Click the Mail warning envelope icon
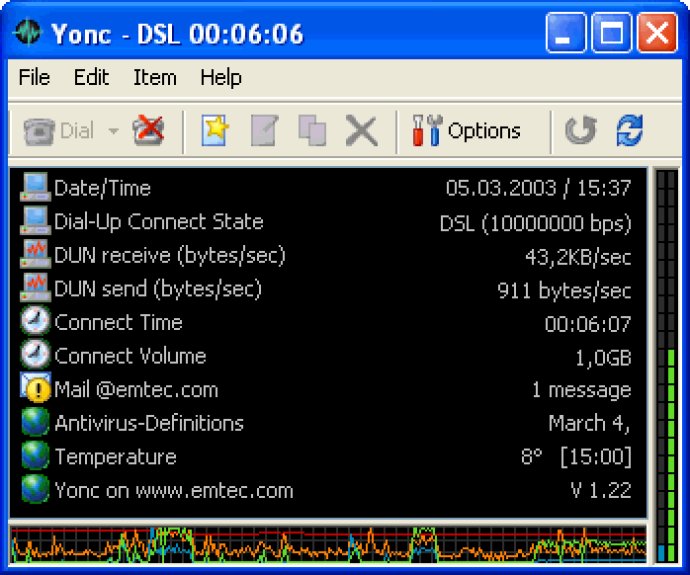The width and height of the screenshot is (690, 575). (35, 388)
